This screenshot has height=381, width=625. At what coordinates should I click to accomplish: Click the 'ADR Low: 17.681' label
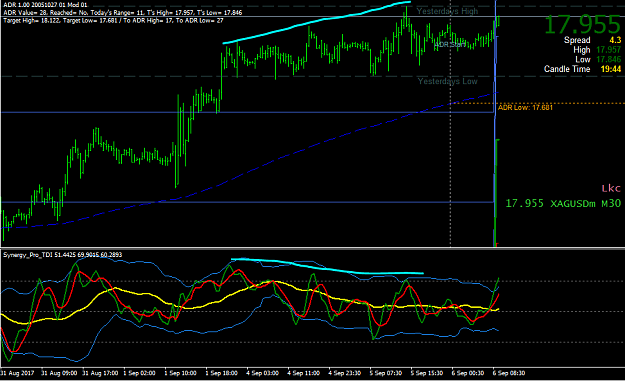pos(525,107)
